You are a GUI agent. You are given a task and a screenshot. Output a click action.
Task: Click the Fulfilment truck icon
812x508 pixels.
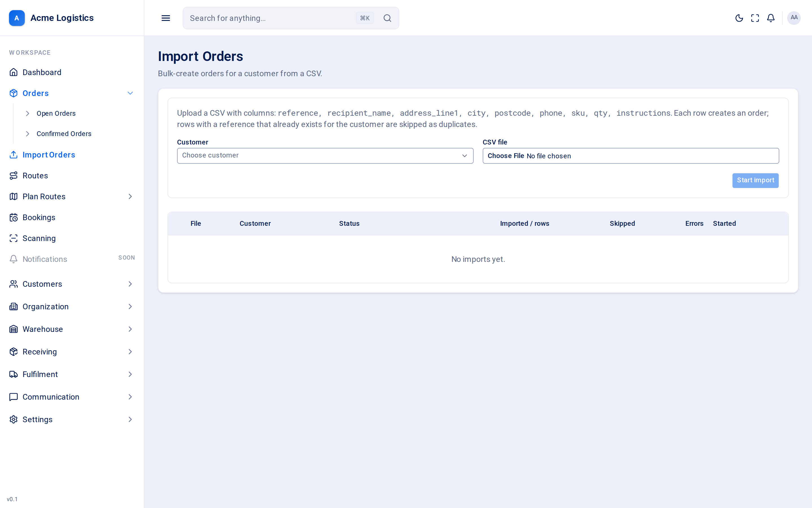[x=14, y=374]
